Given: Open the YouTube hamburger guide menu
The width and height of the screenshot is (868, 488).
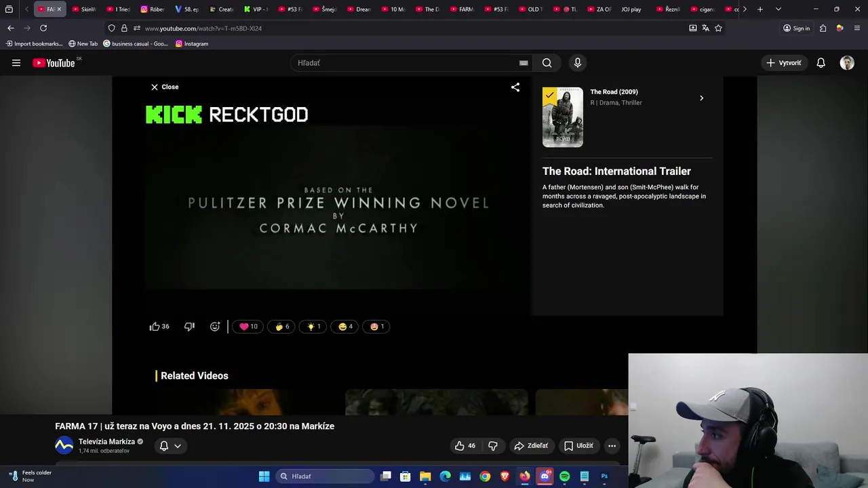Looking at the screenshot, I should 16,63.
